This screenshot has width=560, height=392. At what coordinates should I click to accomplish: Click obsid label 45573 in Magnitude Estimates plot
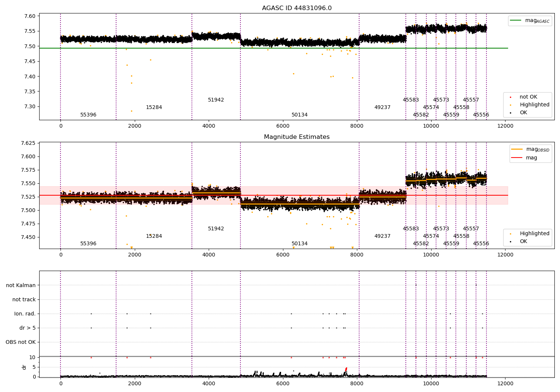(x=441, y=229)
